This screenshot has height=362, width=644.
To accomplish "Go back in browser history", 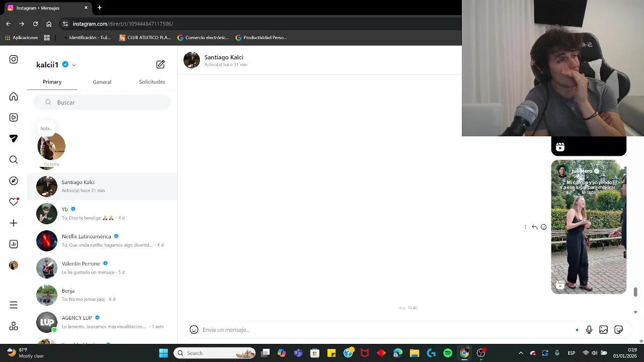I will point(8,24).
